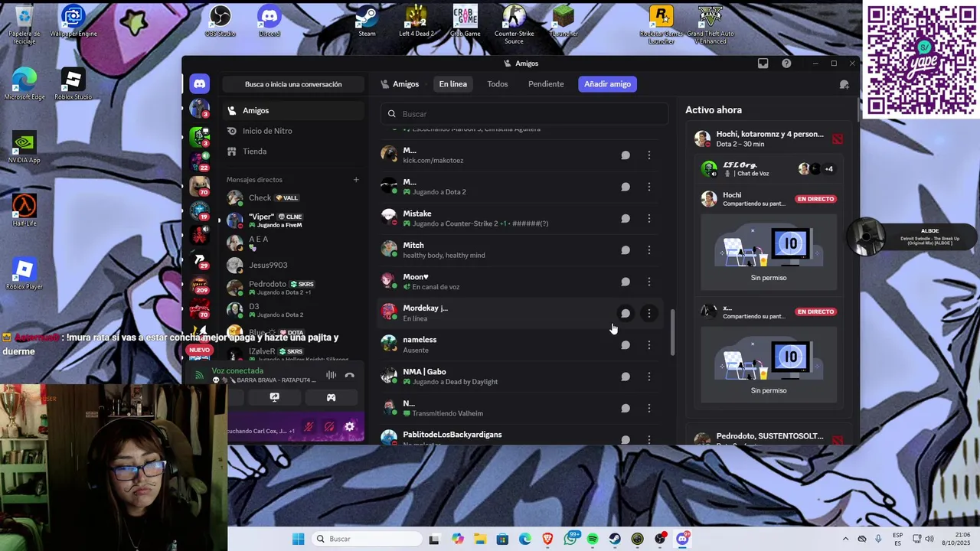Open new group DM icon at top right
Screen dimensions: 980x551
click(x=844, y=84)
